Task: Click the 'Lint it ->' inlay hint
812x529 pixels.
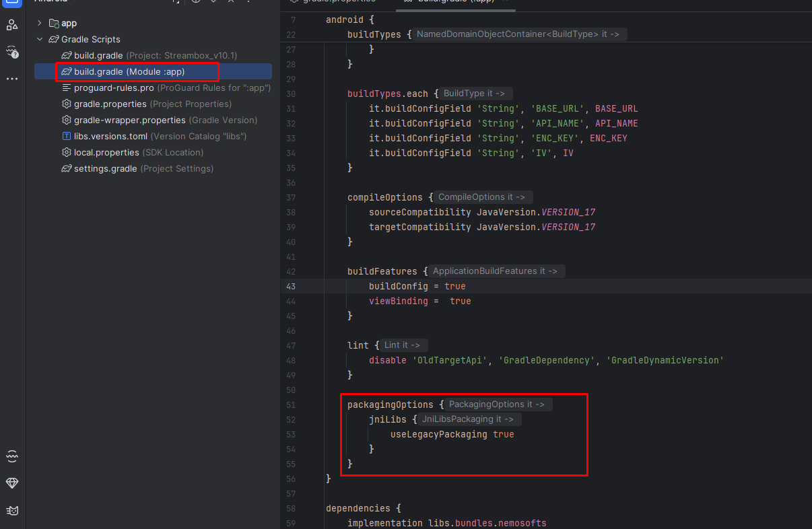Action: tap(403, 345)
